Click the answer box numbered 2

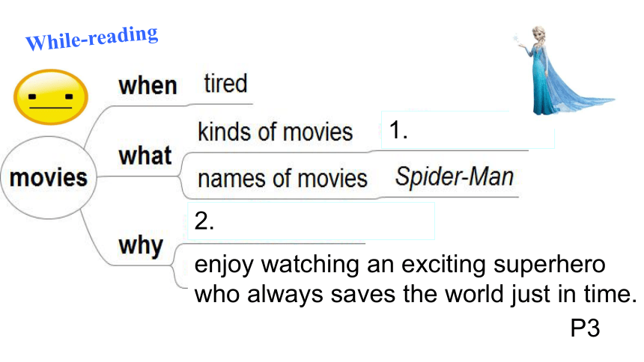pyautogui.click(x=311, y=221)
